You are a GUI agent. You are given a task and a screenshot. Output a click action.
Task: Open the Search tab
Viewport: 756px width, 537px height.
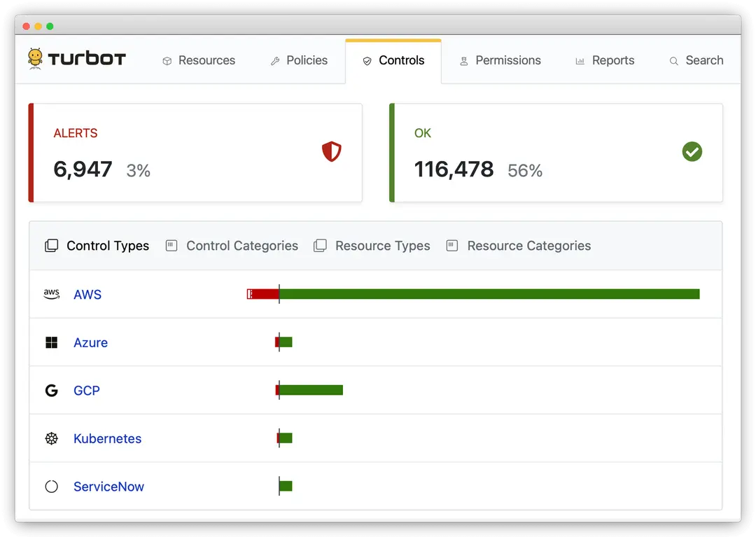click(x=696, y=61)
